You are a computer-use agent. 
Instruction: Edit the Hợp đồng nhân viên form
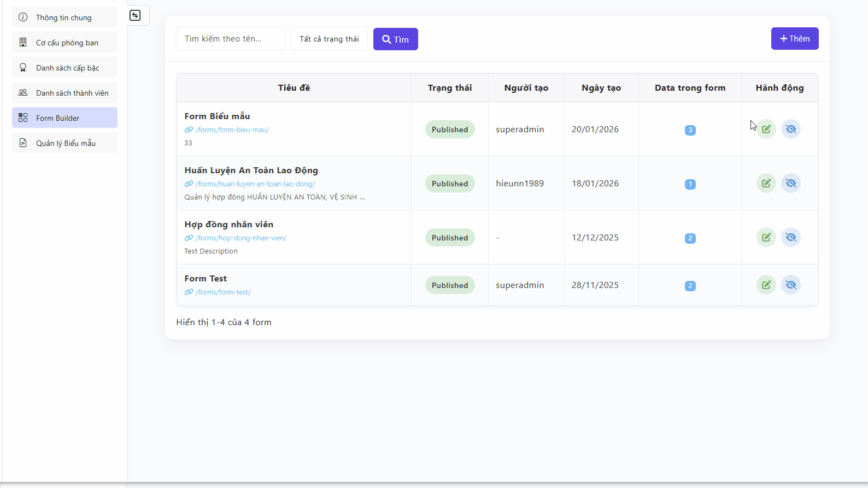coord(766,237)
